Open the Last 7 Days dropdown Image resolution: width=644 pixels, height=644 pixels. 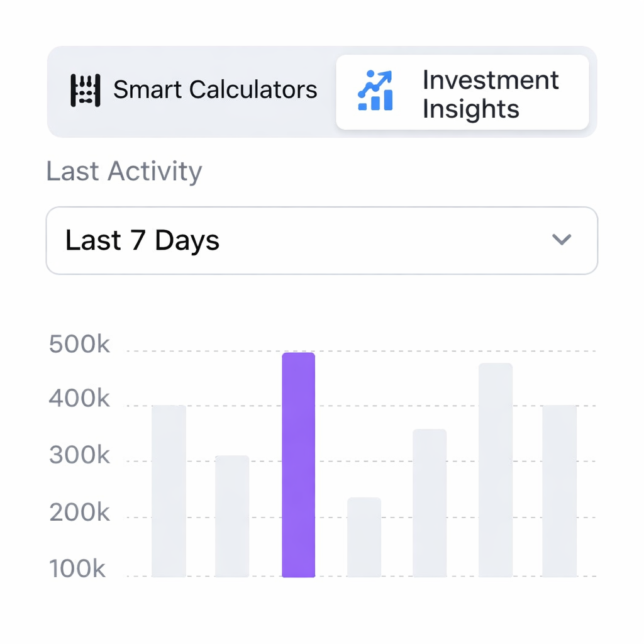click(321, 240)
